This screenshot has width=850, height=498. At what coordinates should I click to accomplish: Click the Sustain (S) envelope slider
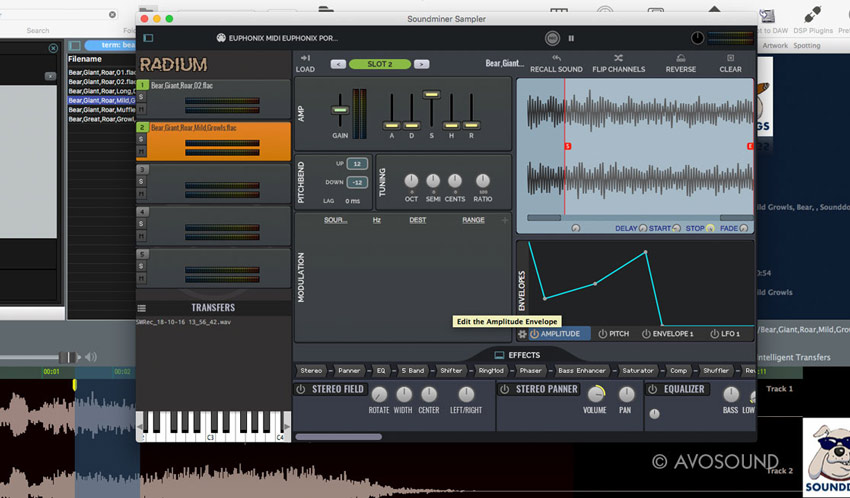[x=432, y=94]
